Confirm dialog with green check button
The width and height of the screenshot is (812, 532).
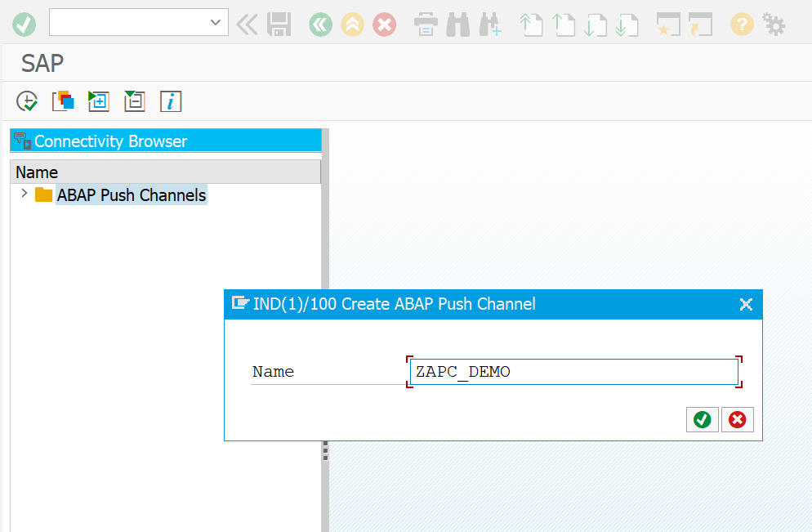[x=702, y=419]
